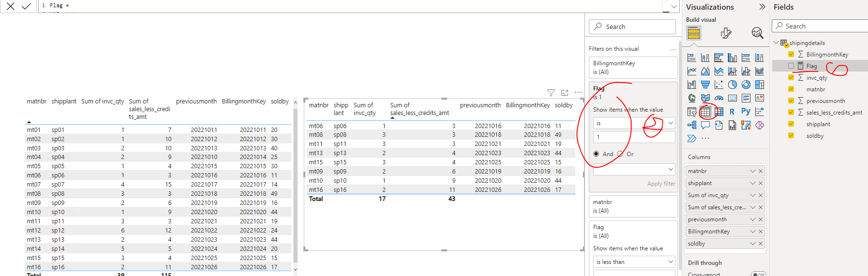Select the R script visual
The image size is (868, 276).
(733, 112)
